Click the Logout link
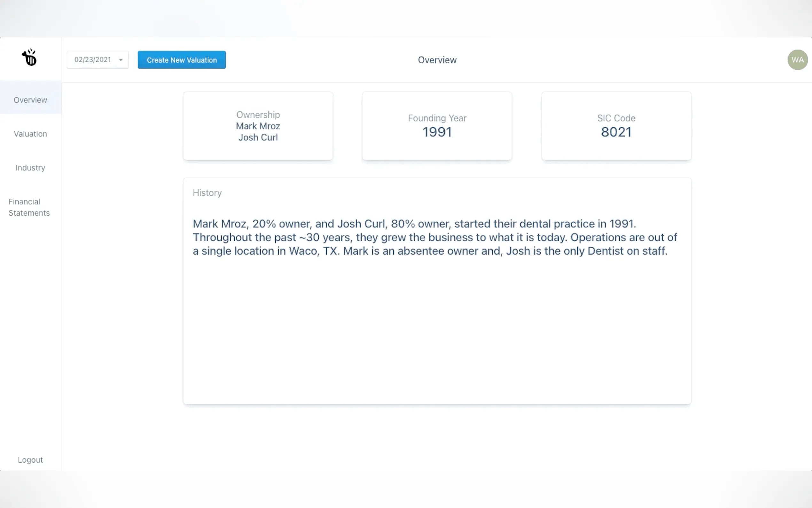The width and height of the screenshot is (812, 508). pyautogui.click(x=30, y=460)
